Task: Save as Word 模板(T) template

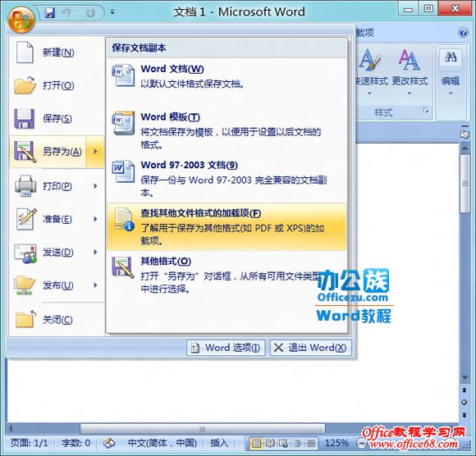Action: (227, 130)
